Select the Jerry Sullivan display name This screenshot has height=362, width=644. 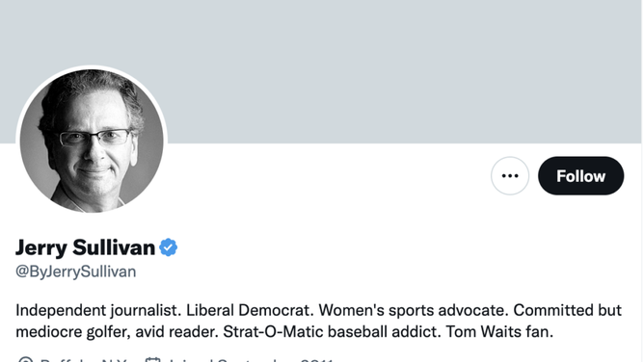point(86,247)
